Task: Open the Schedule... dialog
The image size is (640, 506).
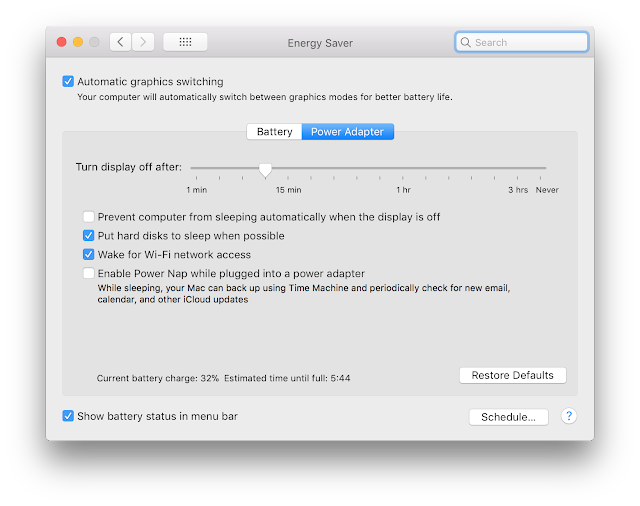Action: pos(509,417)
